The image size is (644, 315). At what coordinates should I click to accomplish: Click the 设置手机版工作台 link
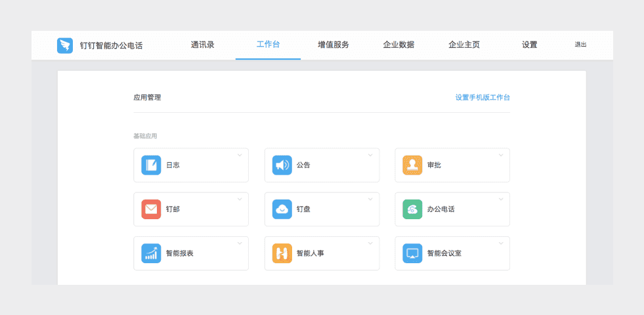(483, 97)
